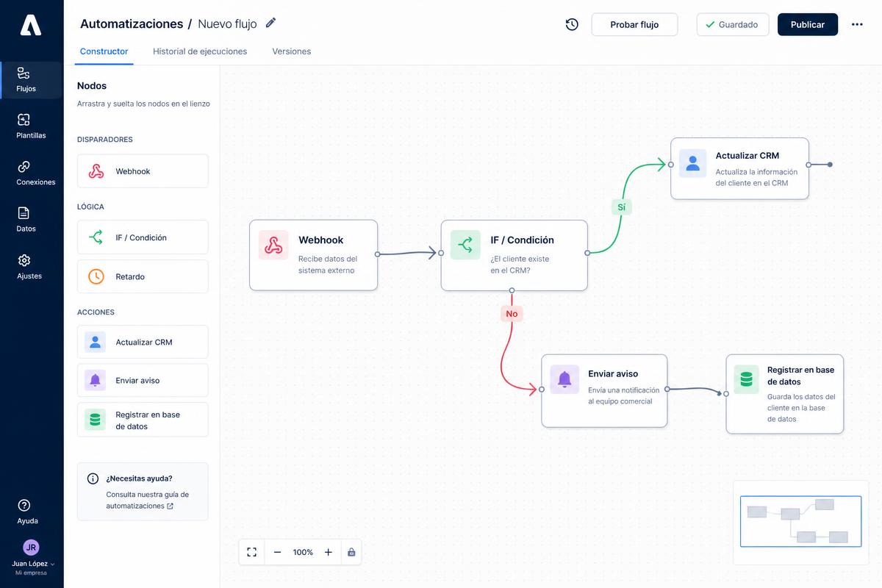Zoom out with the minus button
The height and width of the screenshot is (588, 882).
pyautogui.click(x=277, y=552)
